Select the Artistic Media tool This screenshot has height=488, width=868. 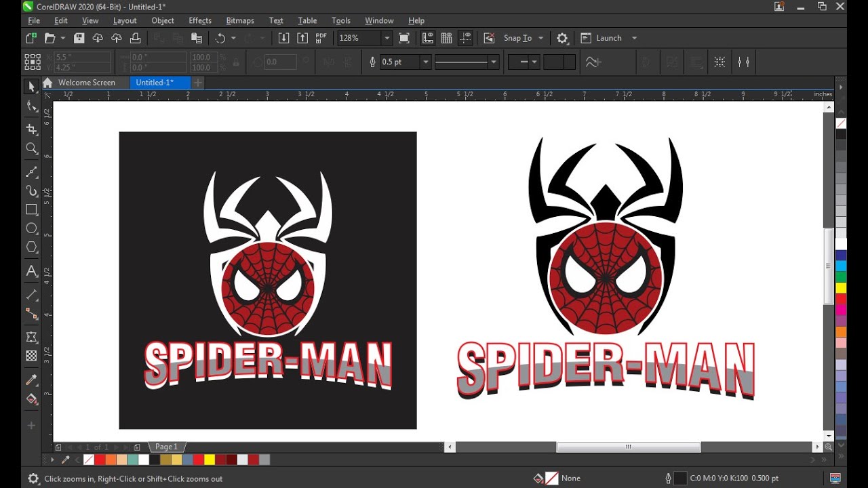tap(31, 190)
